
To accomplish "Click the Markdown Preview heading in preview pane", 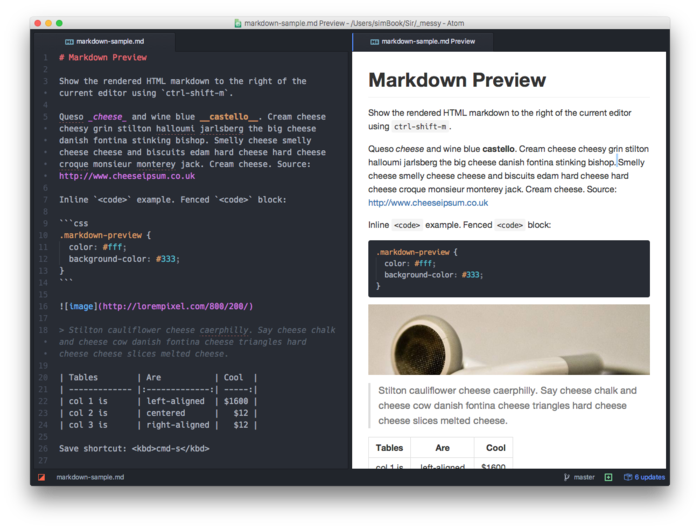I will (x=457, y=80).
